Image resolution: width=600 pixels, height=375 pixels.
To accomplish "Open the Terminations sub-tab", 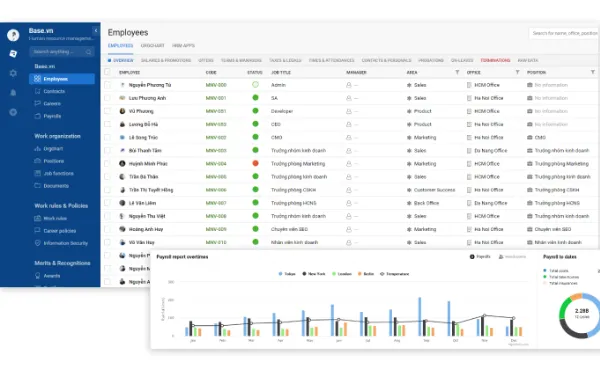I will pos(495,60).
